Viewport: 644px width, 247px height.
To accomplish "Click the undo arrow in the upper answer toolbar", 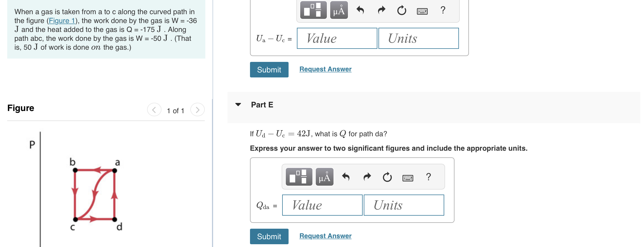I will tap(360, 11).
